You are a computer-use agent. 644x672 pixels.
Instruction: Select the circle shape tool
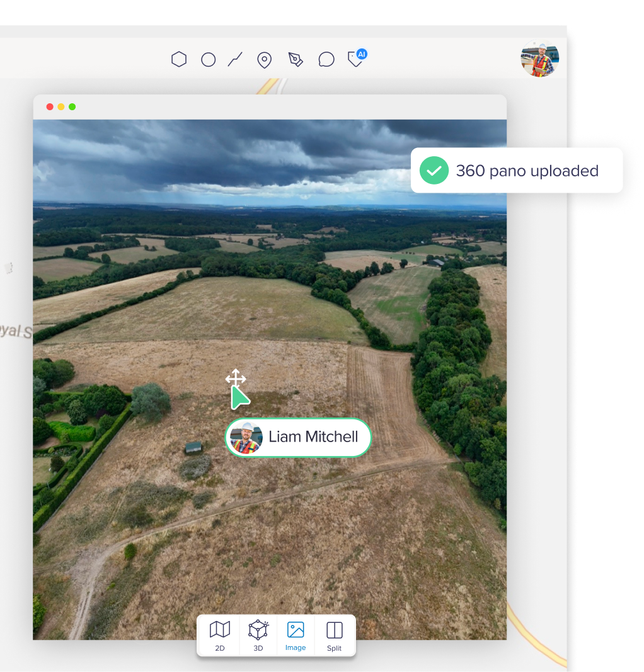click(x=209, y=59)
